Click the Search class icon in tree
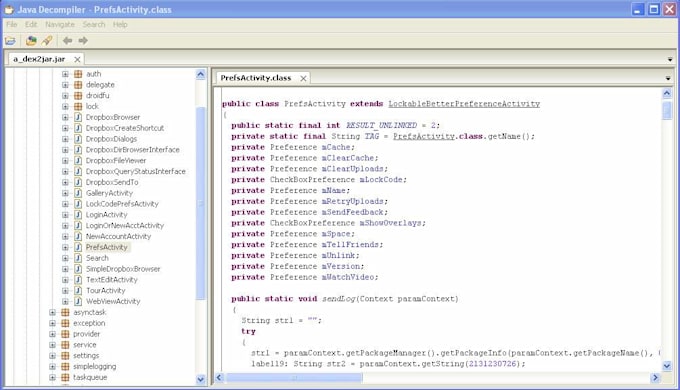The width and height of the screenshot is (680, 390). (x=78, y=258)
